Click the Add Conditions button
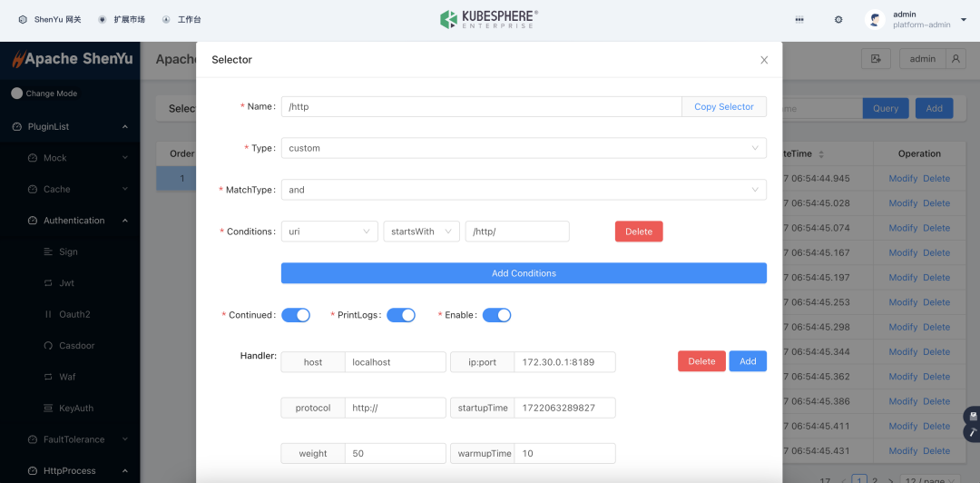The image size is (980, 483). [524, 272]
